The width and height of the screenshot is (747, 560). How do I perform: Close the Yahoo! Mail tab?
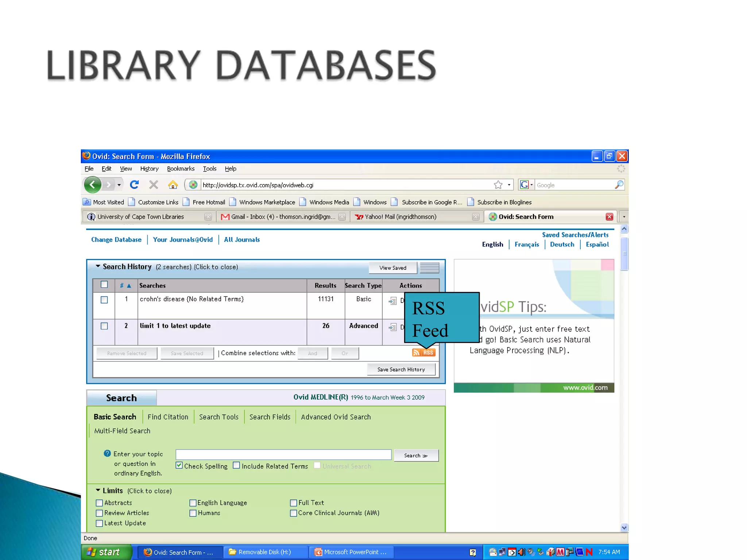click(x=476, y=217)
